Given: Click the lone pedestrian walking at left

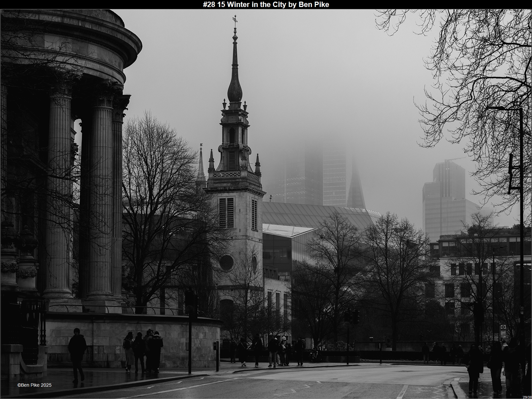Looking at the screenshot, I should point(77,354).
